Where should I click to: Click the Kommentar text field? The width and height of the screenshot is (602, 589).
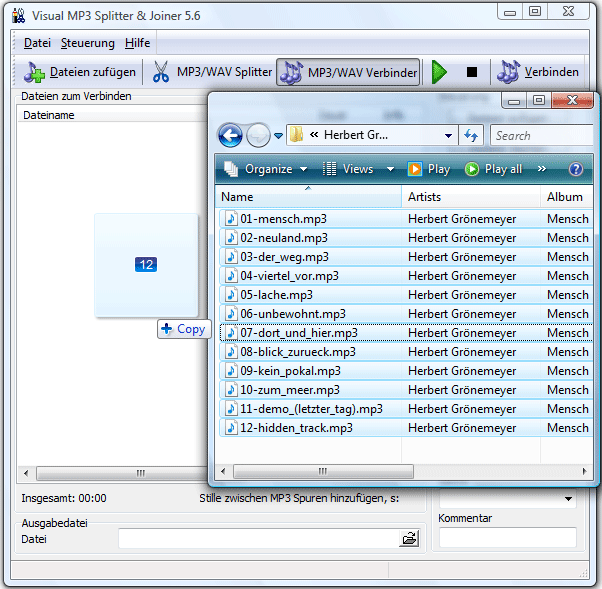508,537
